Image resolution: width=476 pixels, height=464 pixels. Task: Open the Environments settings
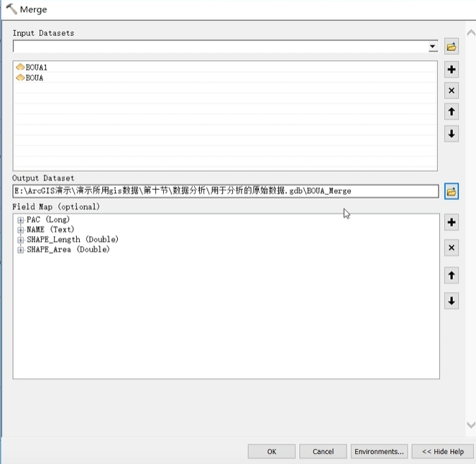click(379, 452)
